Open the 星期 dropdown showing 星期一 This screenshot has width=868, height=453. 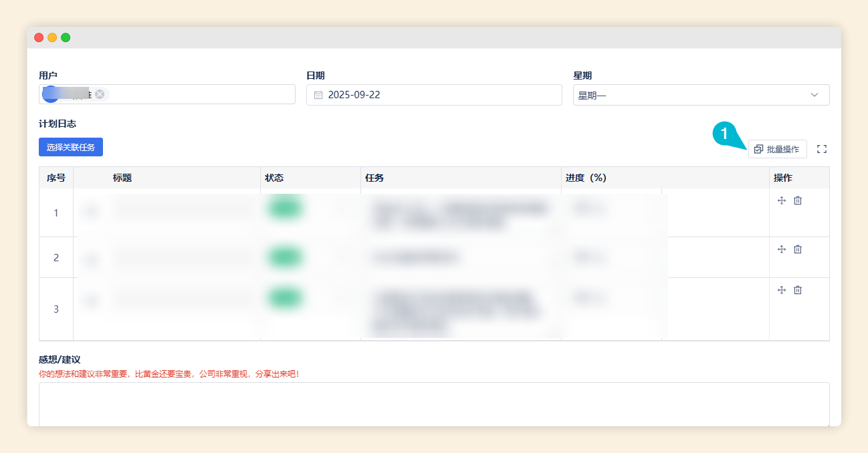coord(700,95)
